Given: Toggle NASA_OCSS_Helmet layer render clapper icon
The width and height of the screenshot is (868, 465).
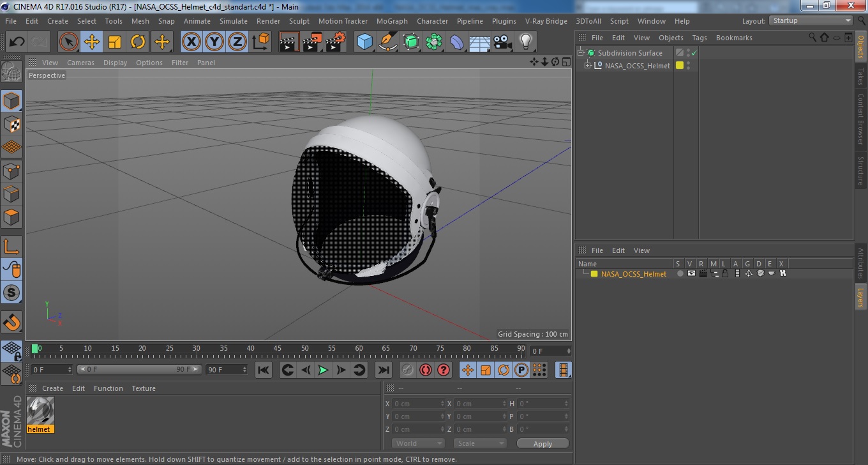Looking at the screenshot, I should (703, 273).
